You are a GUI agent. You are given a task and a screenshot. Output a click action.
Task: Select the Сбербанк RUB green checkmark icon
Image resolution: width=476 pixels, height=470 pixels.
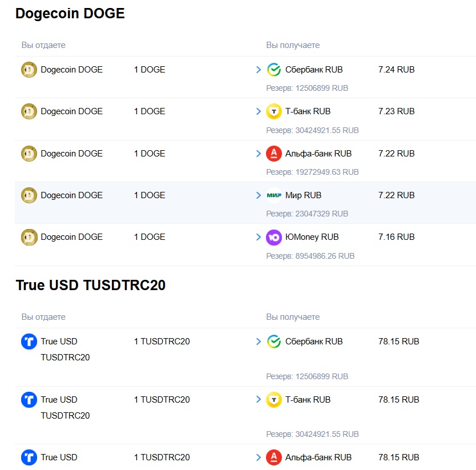(x=274, y=69)
